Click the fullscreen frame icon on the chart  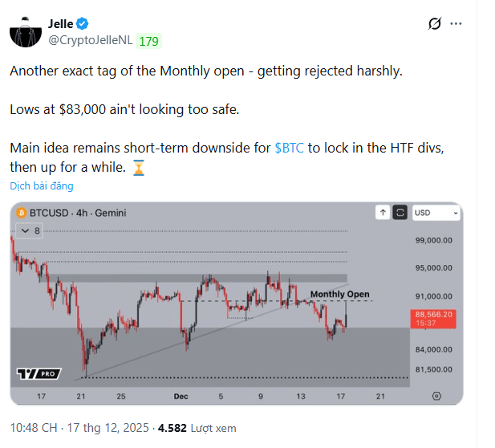point(400,213)
